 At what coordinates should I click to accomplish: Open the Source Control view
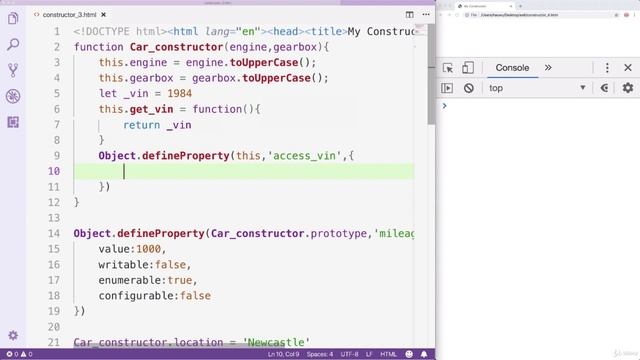pyautogui.click(x=13, y=70)
